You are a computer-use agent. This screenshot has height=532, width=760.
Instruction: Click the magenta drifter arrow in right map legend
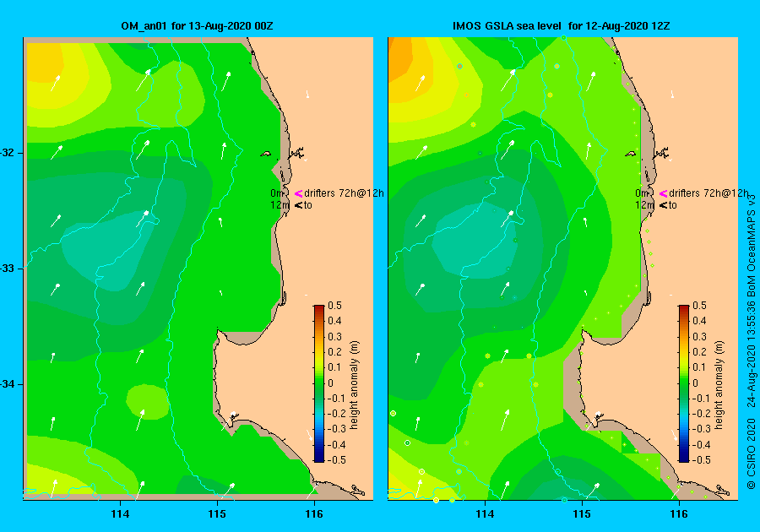coord(663,194)
